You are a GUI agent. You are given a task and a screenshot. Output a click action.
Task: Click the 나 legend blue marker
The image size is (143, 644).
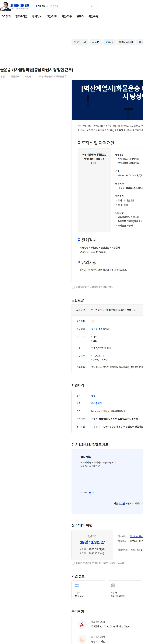click(x=90, y=492)
